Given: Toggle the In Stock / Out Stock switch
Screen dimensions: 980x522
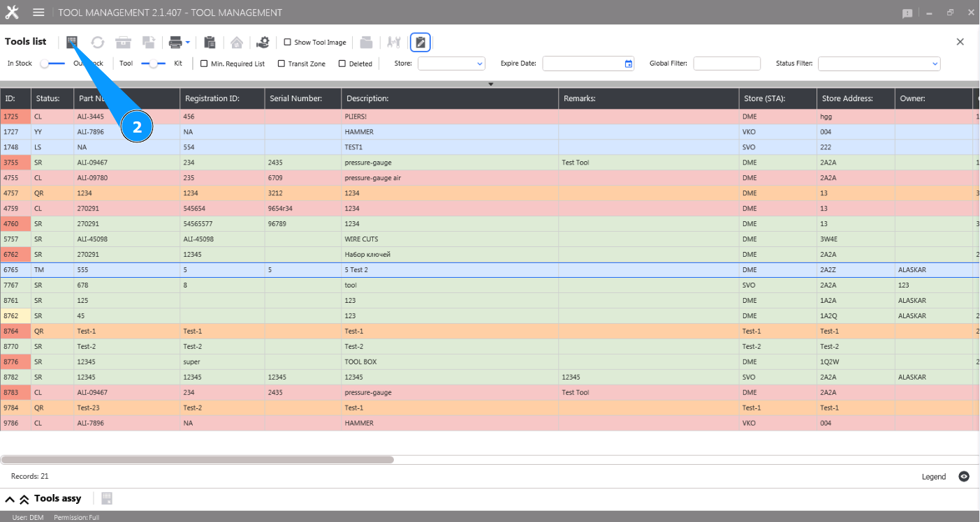Looking at the screenshot, I should point(52,64).
